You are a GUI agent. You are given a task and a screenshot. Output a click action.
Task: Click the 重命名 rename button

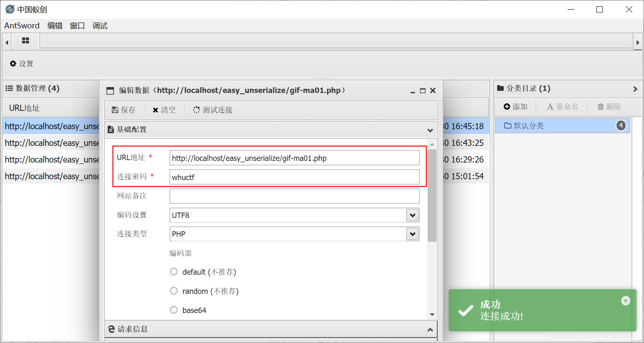563,107
